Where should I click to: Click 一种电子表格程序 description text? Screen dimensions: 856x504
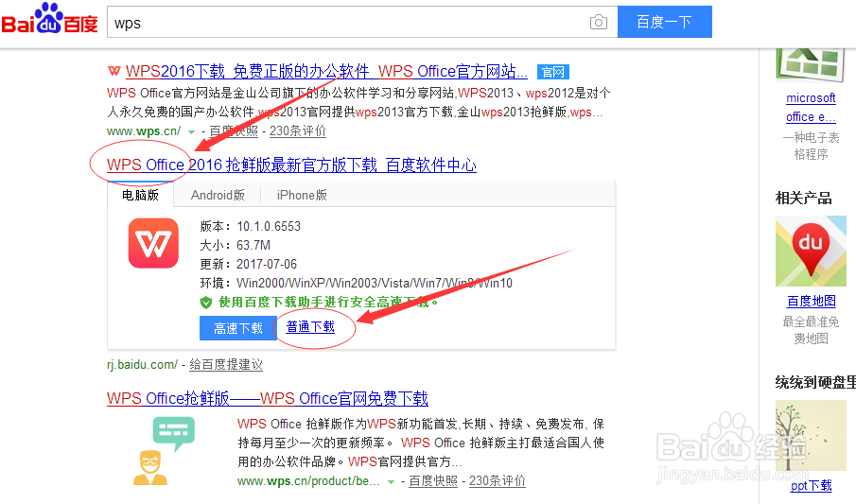coord(812,146)
